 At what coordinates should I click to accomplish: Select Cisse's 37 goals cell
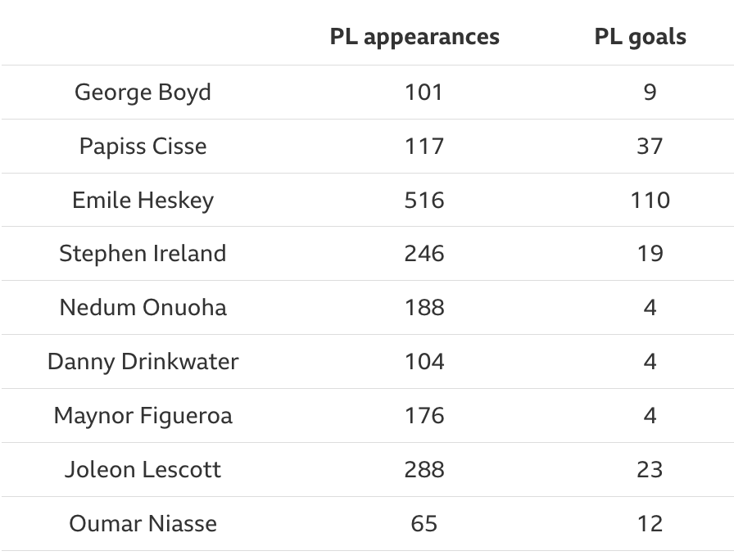tap(650, 146)
